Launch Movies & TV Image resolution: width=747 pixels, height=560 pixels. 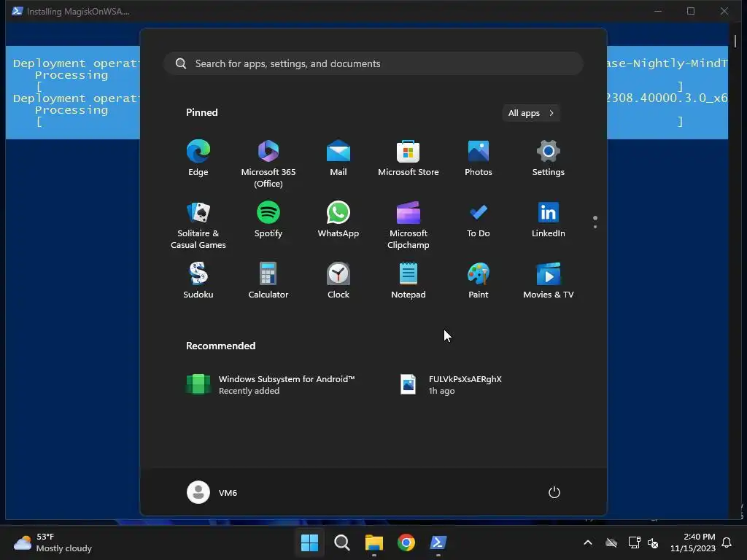point(549,281)
